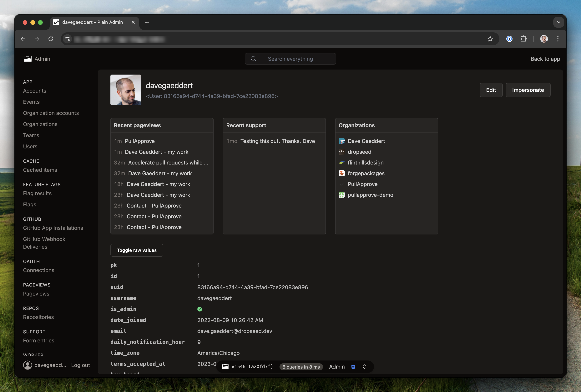Screen dimensions: 581x392
Task: Click the Back to app link
Action: [x=545, y=59]
